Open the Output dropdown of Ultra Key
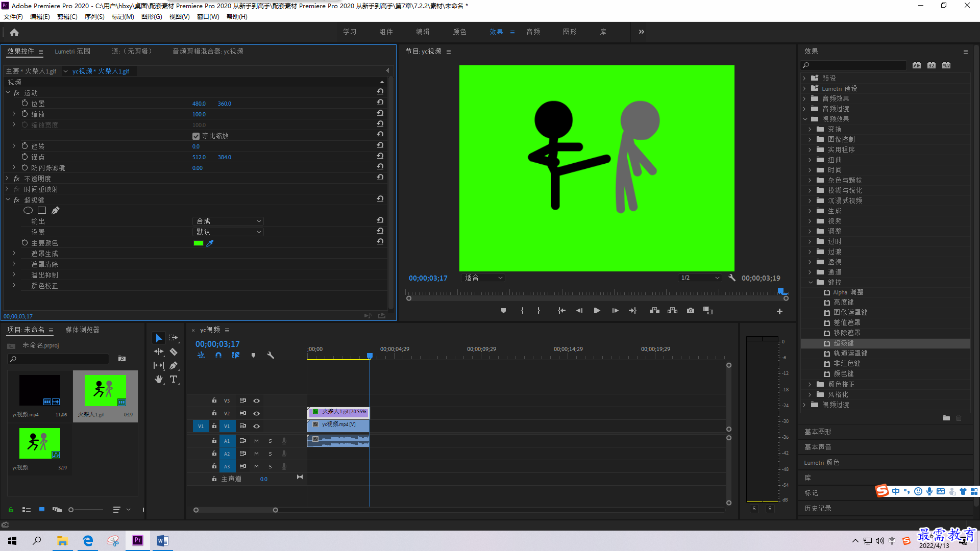The width and height of the screenshot is (980, 551). click(228, 221)
